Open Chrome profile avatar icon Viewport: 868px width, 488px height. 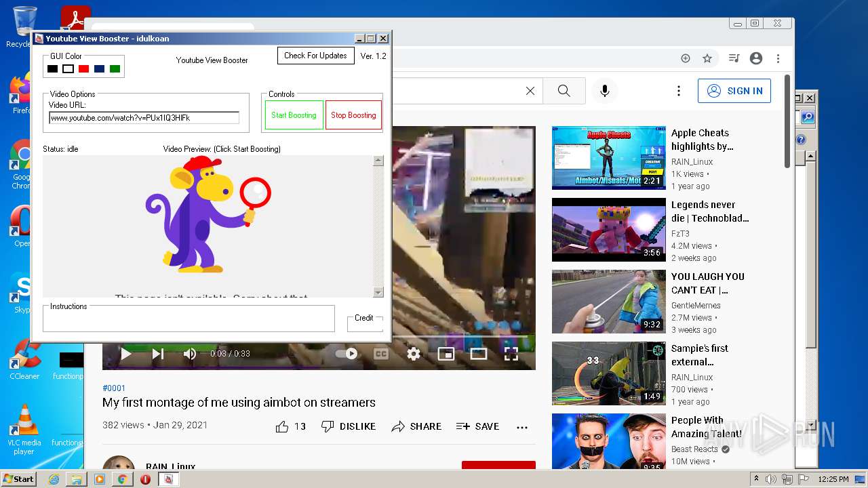pos(756,58)
